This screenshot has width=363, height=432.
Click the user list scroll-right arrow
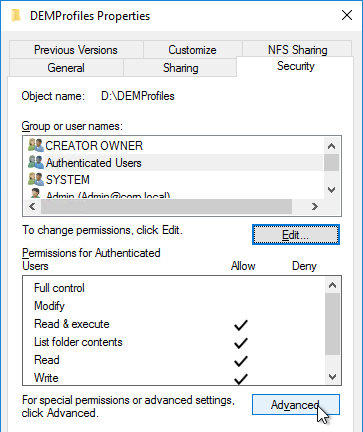coord(315,207)
